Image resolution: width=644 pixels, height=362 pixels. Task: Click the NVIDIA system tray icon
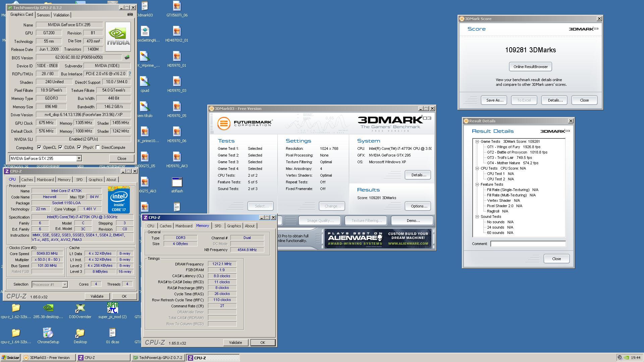point(626,358)
